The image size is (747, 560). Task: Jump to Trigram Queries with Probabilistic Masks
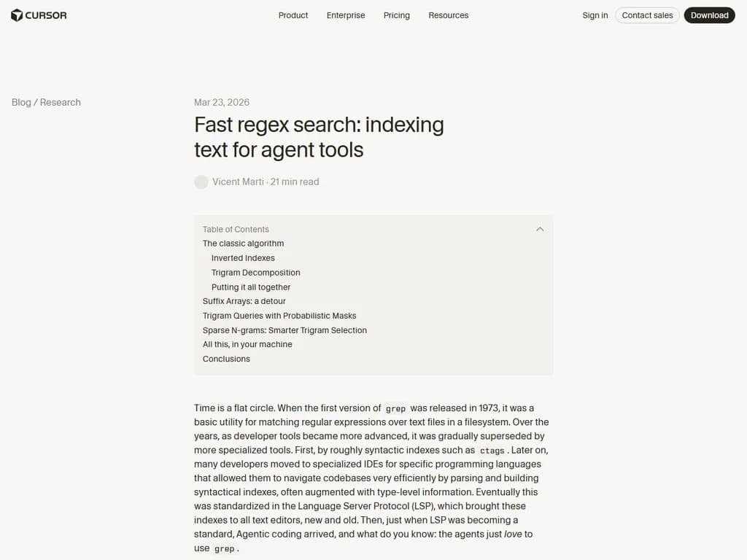pos(279,316)
